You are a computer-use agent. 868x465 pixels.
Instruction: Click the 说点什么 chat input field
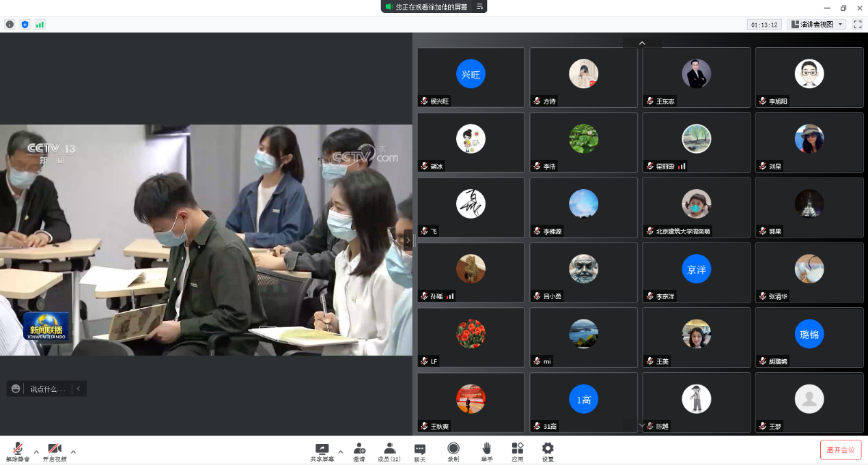point(48,389)
